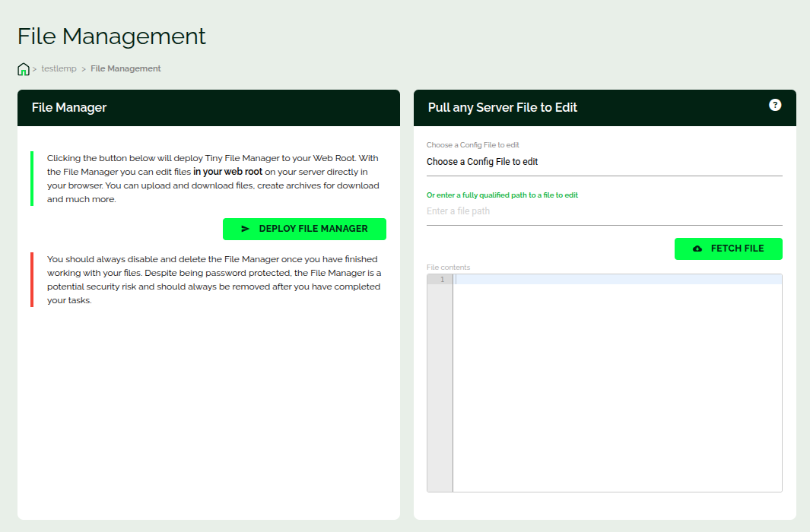This screenshot has width=810, height=532.
Task: Click inside the File contents editor area
Action: click(x=616, y=380)
